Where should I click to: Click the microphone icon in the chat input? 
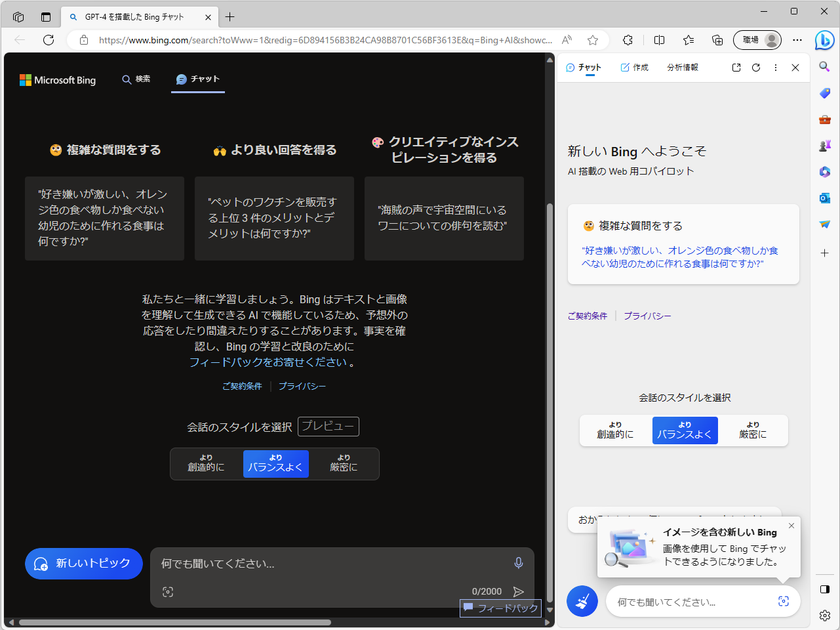[518, 563]
